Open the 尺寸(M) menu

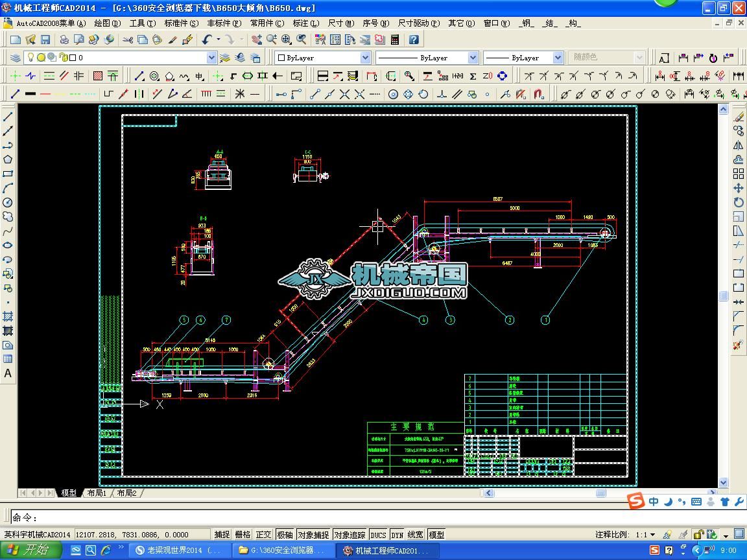[341, 23]
